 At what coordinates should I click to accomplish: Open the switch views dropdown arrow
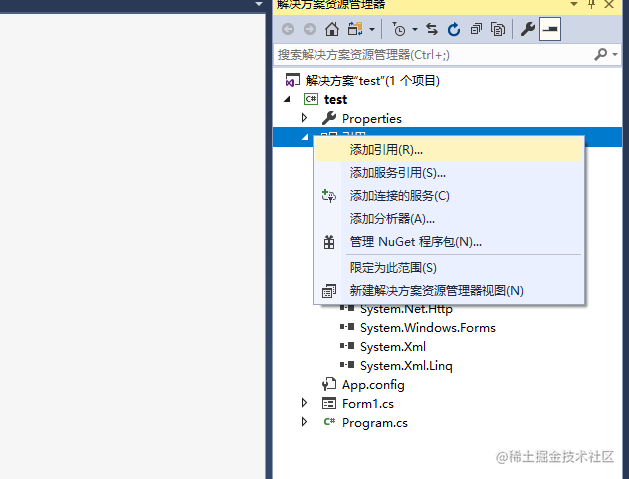(x=372, y=29)
